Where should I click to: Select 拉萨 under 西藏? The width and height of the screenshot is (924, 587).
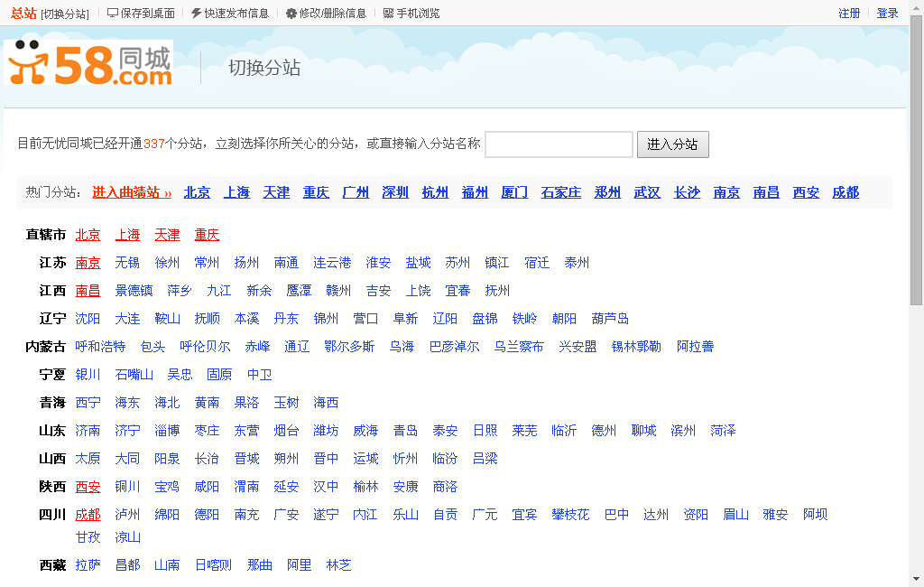pyautogui.click(x=88, y=565)
